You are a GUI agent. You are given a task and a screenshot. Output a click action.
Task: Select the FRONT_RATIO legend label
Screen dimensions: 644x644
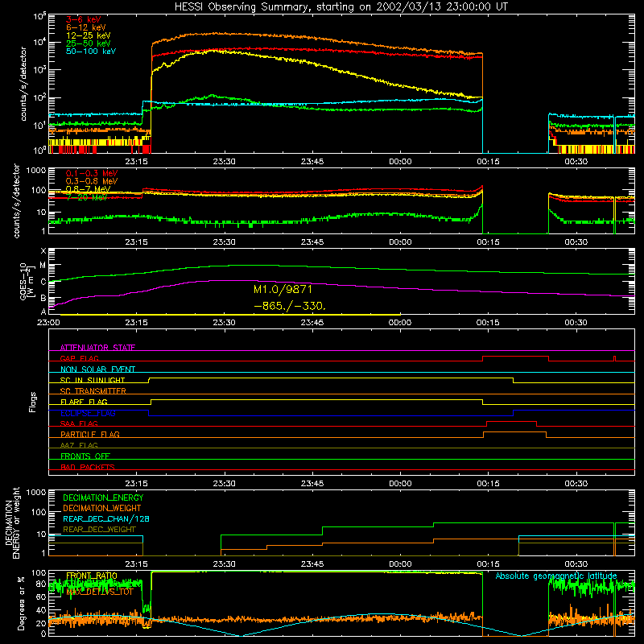(x=92, y=576)
